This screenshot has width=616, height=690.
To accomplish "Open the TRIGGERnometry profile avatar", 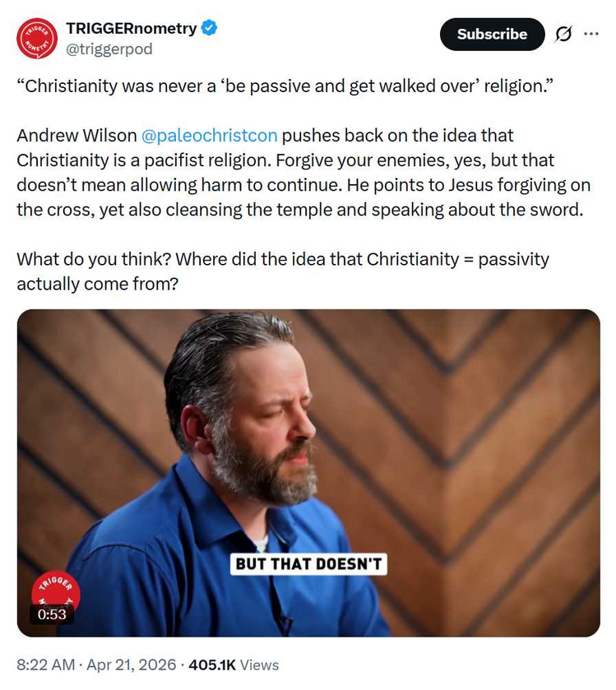I will click(37, 39).
